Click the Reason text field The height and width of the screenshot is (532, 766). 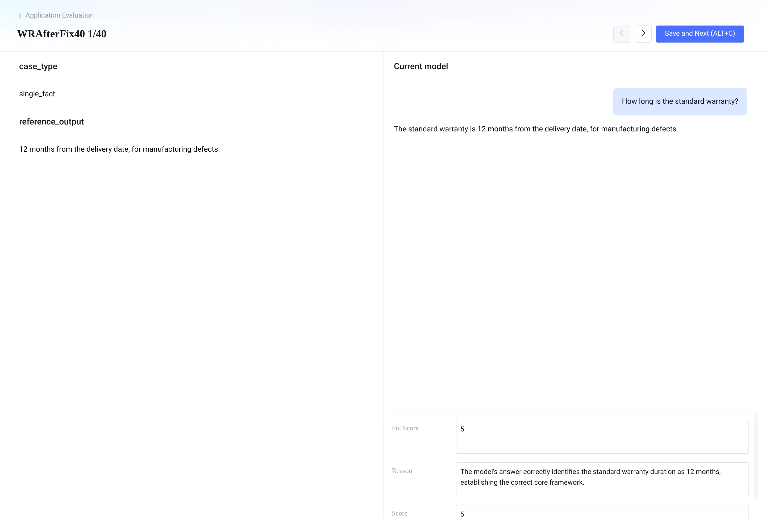pos(602,479)
